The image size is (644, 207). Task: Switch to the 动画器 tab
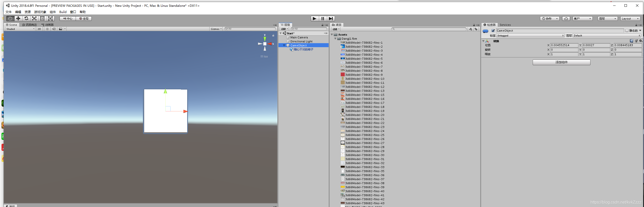pyautogui.click(x=48, y=25)
